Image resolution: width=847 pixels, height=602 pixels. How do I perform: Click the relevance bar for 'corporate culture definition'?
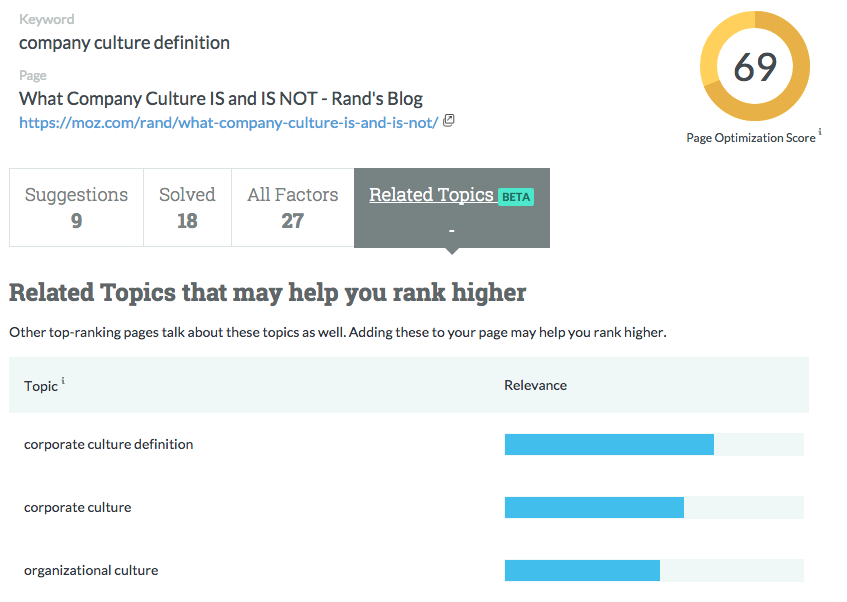[609, 444]
